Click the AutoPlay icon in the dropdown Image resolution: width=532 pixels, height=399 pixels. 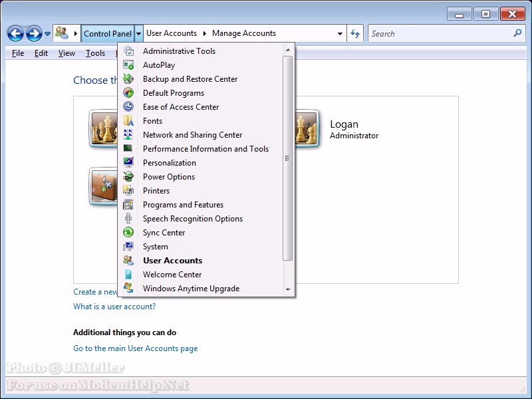coord(128,65)
